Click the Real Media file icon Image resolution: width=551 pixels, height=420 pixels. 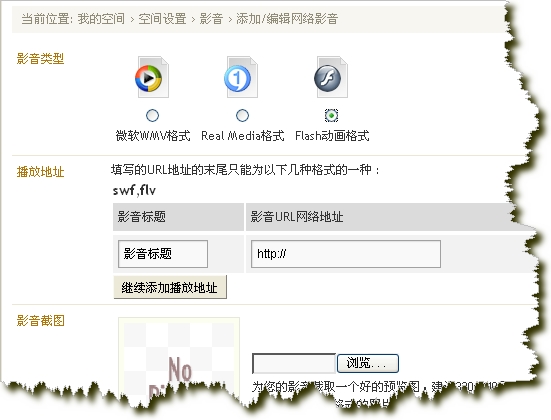[241, 77]
